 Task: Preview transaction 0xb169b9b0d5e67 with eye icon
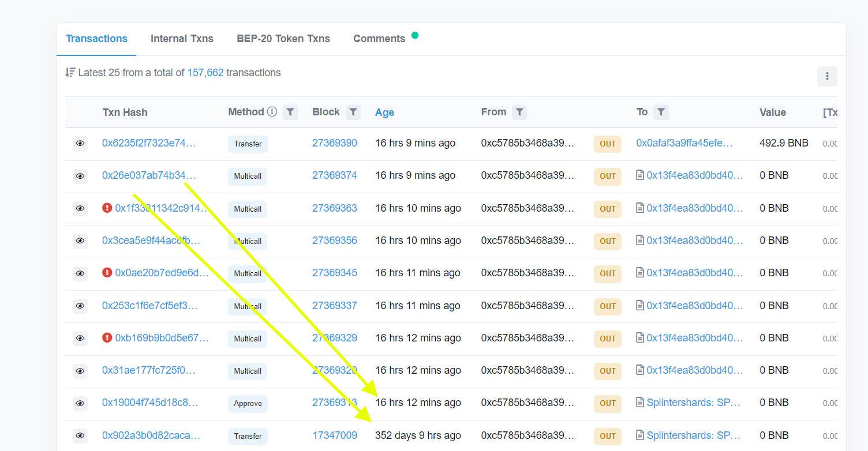point(80,338)
